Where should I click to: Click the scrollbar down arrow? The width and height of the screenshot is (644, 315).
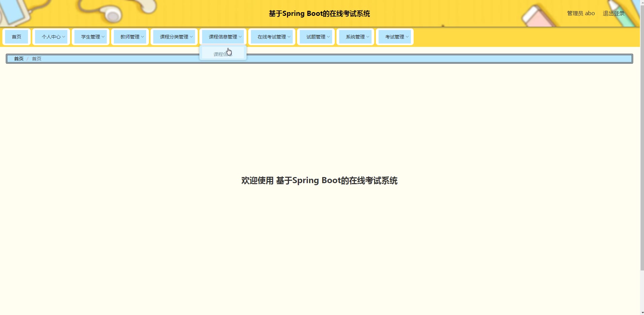click(642, 313)
